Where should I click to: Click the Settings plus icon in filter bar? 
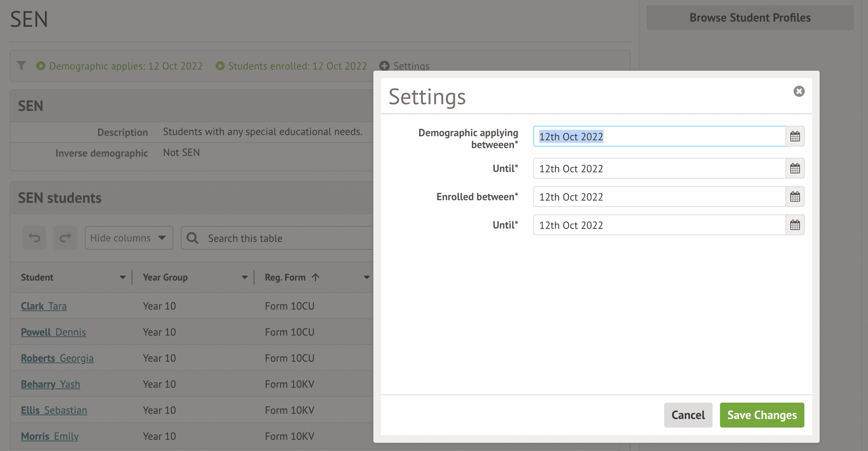[384, 66]
